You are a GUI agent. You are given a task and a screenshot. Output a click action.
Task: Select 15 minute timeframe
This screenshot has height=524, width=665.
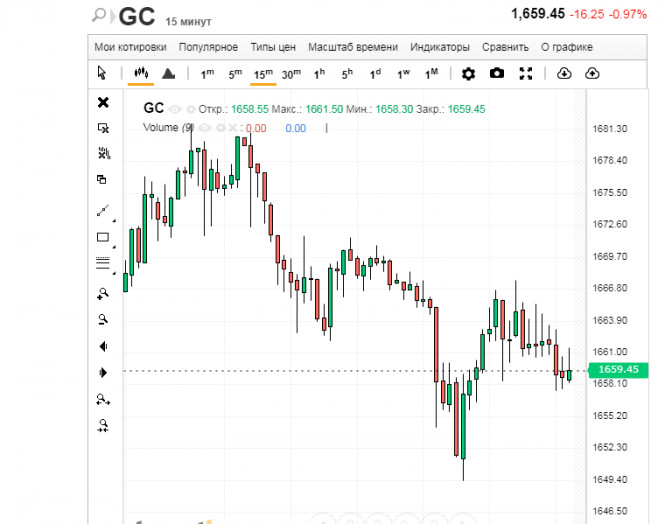[x=263, y=74]
